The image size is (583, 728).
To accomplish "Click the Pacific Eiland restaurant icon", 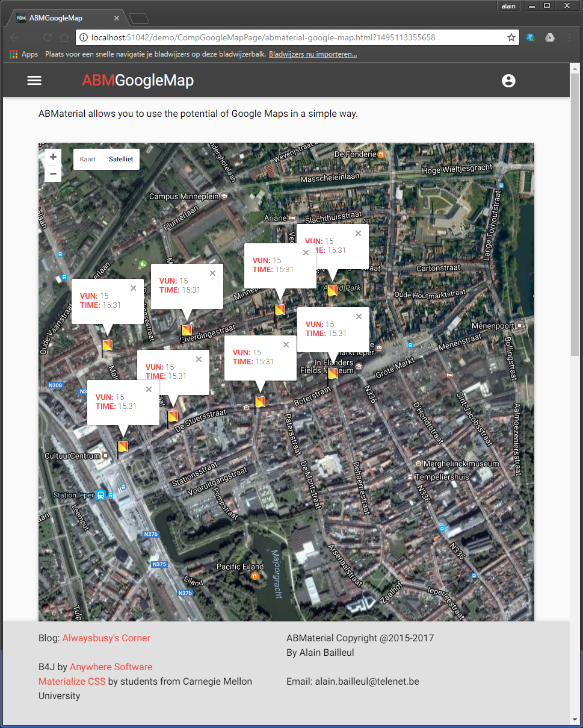I will 255,576.
